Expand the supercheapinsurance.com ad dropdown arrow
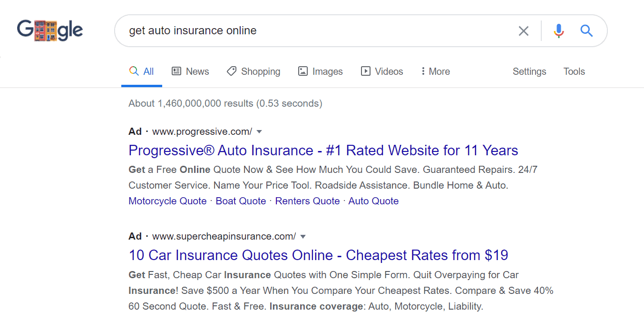The image size is (644, 322). pyautogui.click(x=303, y=236)
